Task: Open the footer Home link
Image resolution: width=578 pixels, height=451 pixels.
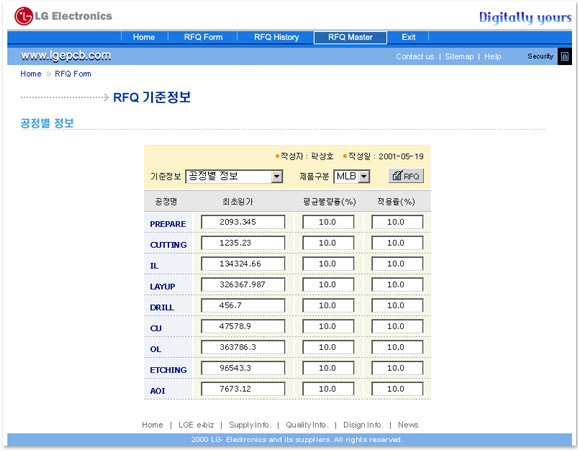Action: click(152, 425)
